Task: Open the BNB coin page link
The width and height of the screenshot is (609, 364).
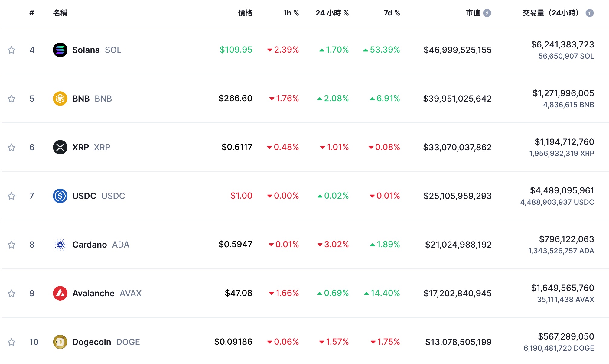Action: pos(92,99)
